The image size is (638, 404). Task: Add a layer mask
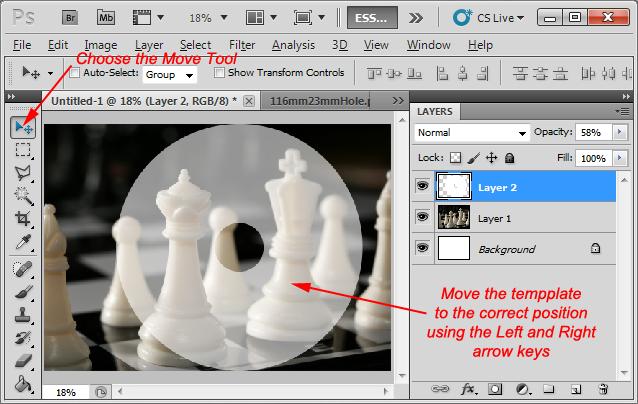[495, 389]
